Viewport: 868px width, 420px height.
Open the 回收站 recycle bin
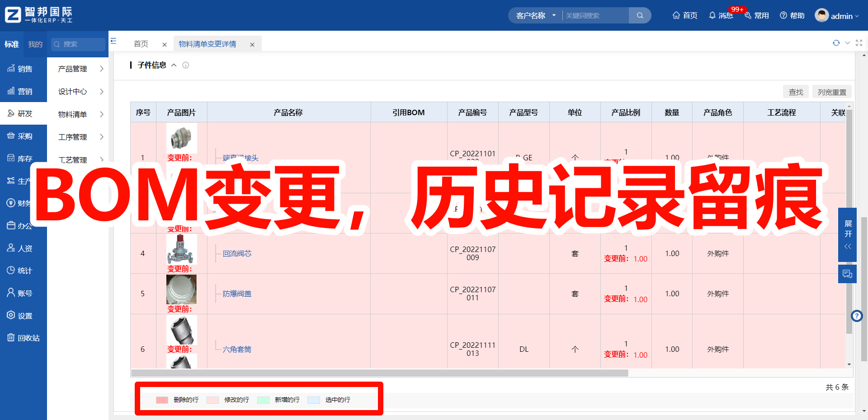click(24, 337)
